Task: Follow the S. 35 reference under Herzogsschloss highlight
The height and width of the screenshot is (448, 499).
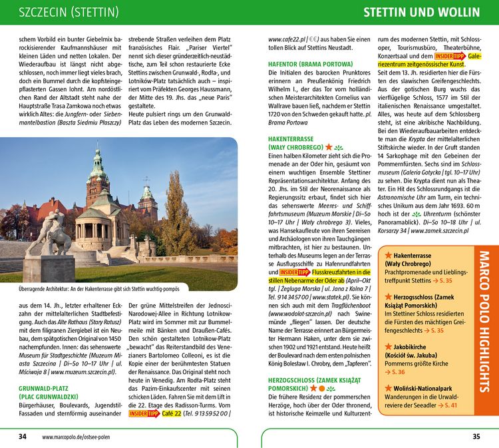Action: pyautogui.click(x=434, y=330)
